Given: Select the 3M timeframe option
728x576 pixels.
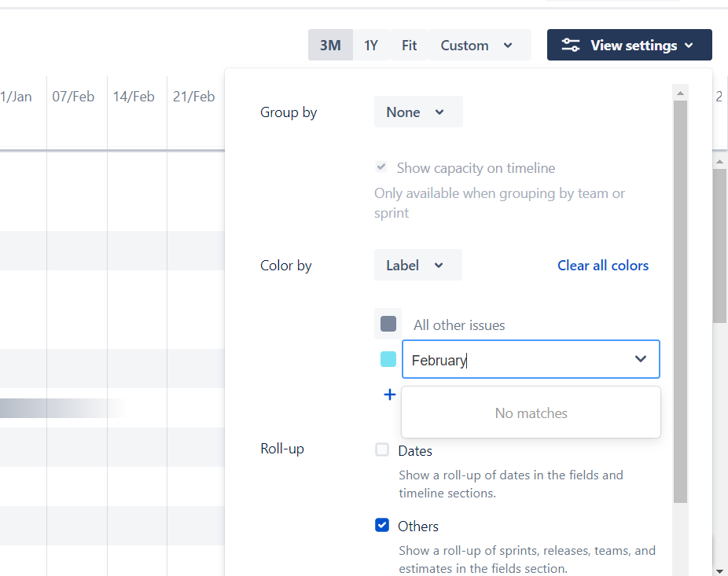Looking at the screenshot, I should point(330,45).
